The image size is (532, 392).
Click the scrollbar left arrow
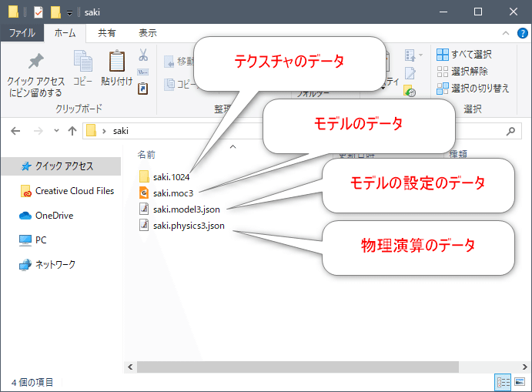[130, 367]
